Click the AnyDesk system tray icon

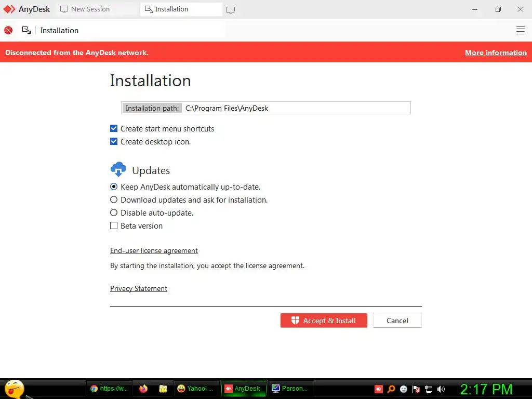coord(379,389)
